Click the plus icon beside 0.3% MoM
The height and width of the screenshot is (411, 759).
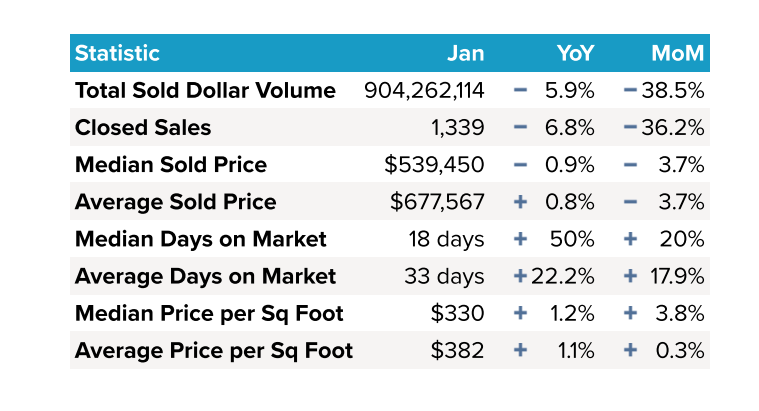629,350
